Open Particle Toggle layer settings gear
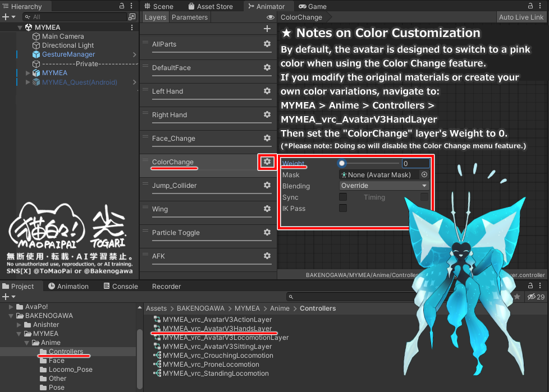Image resolution: width=549 pixels, height=392 pixels. click(267, 232)
